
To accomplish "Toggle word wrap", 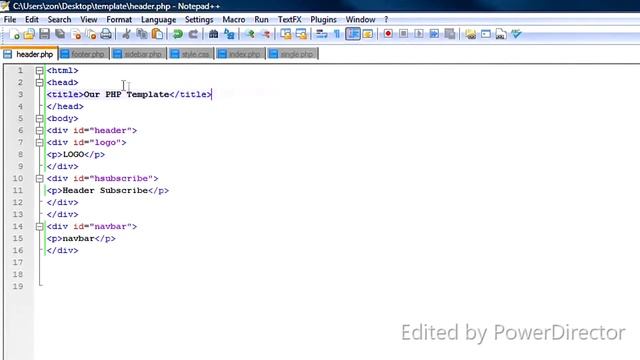I will pos(322,34).
